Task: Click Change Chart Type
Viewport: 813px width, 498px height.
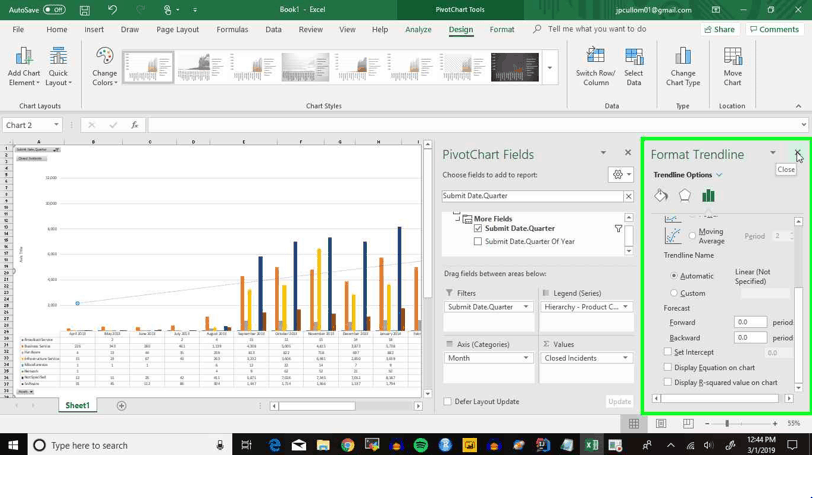Action: (683, 66)
